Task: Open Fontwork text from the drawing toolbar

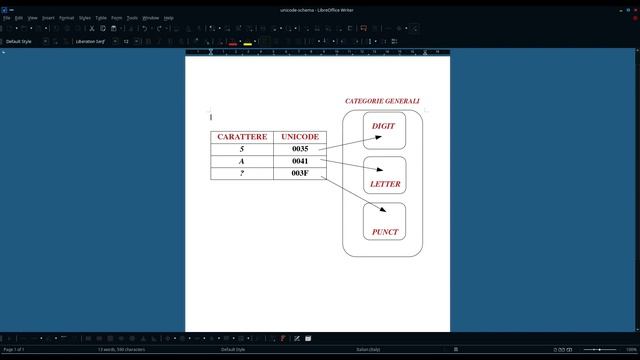Action: click(283, 338)
